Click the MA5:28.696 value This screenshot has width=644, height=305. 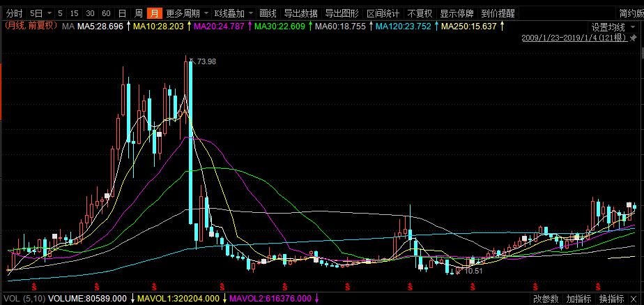point(100,27)
